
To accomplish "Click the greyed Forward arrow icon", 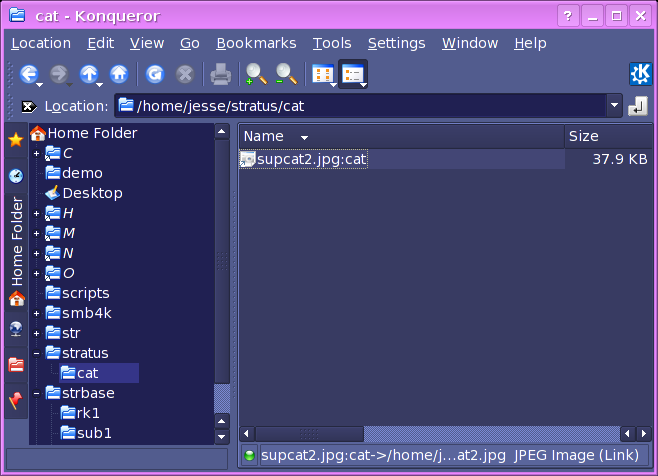I will 58,74.
